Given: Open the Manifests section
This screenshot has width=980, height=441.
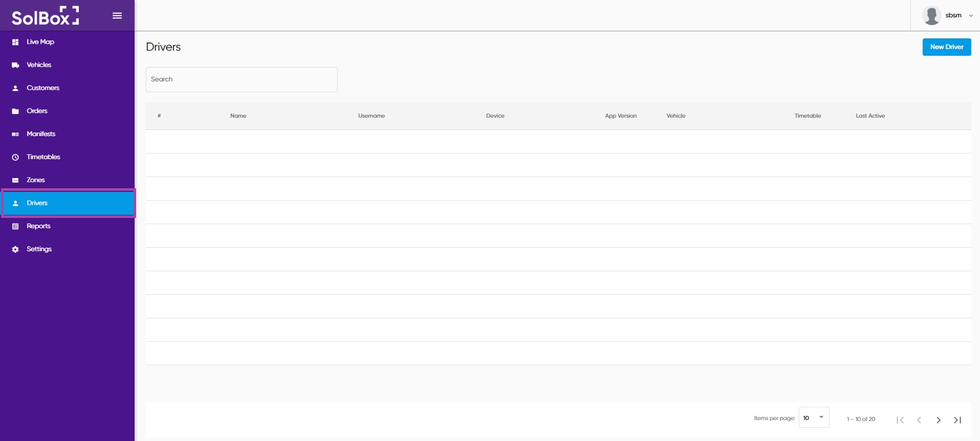Looking at the screenshot, I should (x=41, y=134).
